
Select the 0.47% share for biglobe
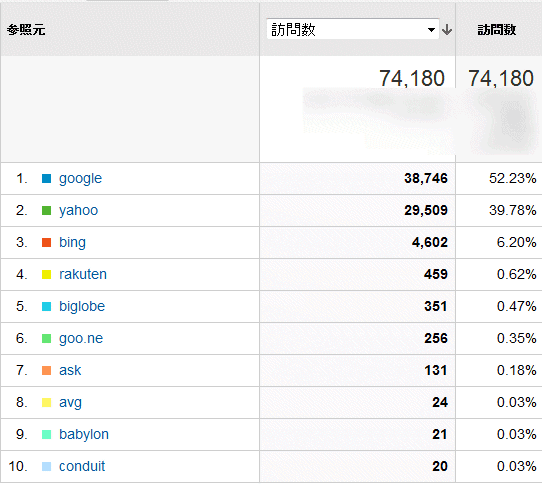click(516, 306)
